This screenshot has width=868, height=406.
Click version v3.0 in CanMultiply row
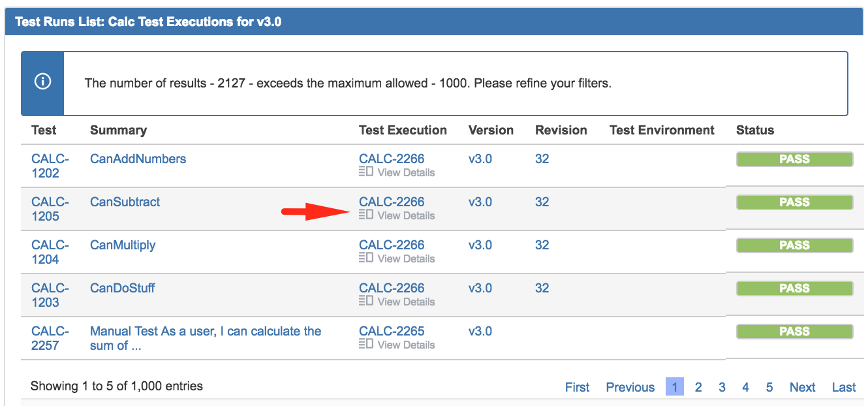(480, 245)
